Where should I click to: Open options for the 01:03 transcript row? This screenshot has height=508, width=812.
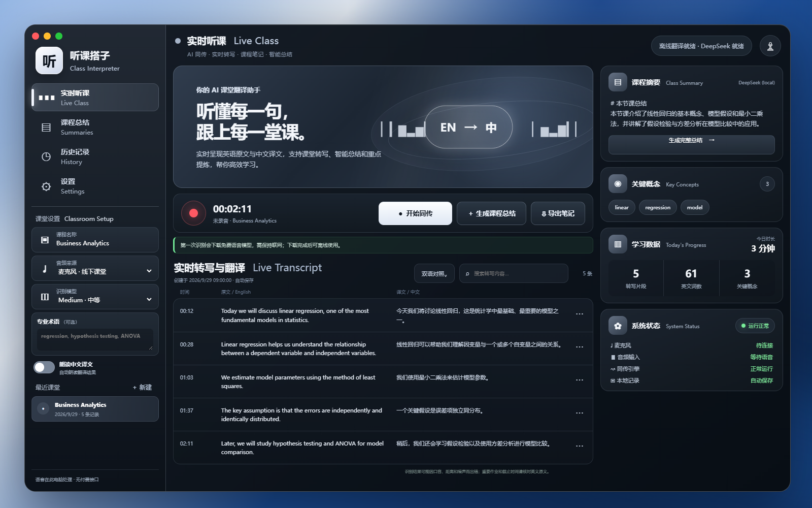pos(579,380)
